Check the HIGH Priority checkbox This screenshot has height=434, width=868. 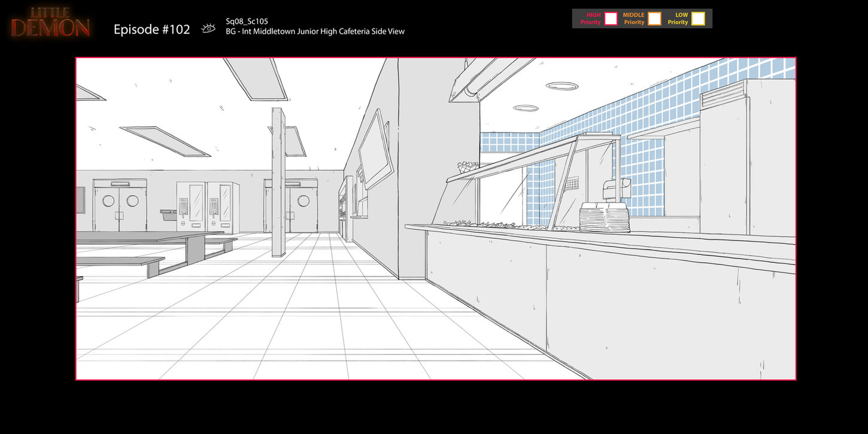pos(610,19)
